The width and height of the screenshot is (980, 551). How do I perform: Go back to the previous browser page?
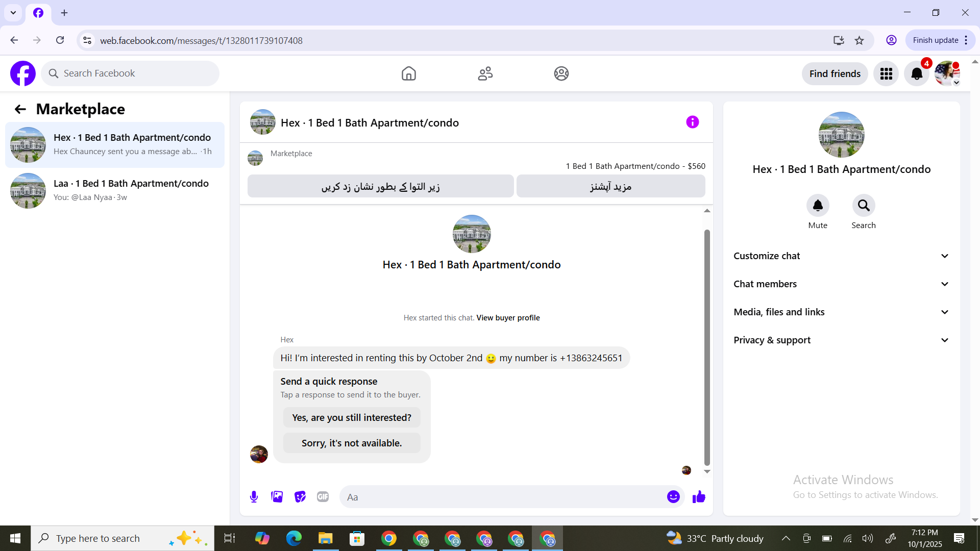14,40
